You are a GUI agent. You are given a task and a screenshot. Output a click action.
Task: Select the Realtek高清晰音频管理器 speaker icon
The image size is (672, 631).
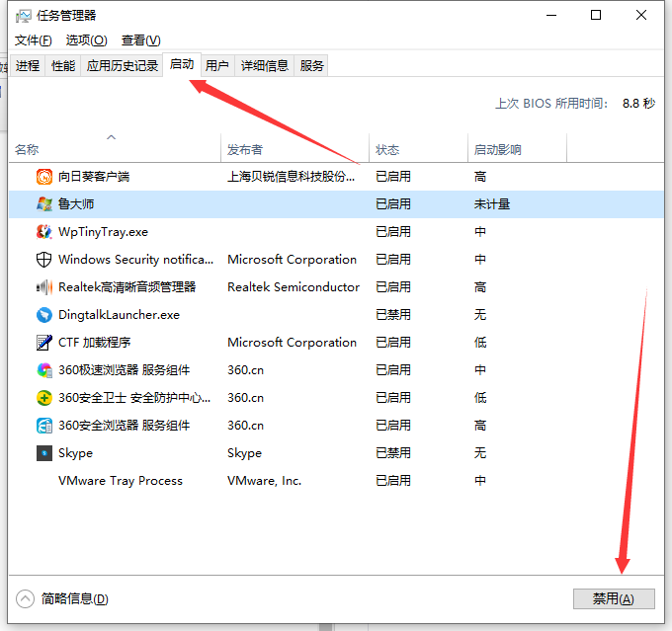click(44, 287)
